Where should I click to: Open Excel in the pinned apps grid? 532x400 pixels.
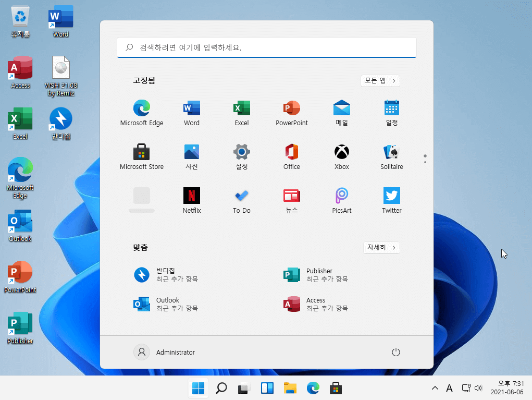[x=242, y=113]
